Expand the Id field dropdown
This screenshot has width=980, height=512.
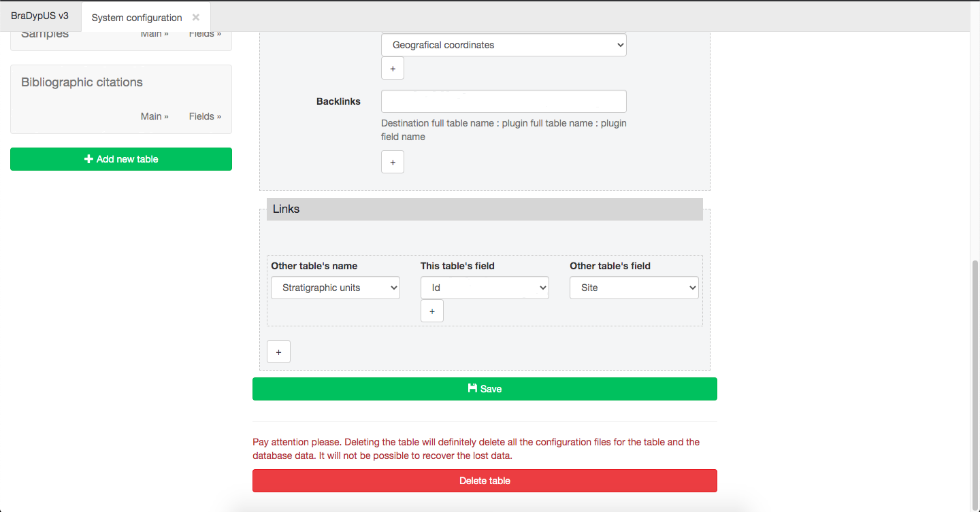pyautogui.click(x=485, y=288)
